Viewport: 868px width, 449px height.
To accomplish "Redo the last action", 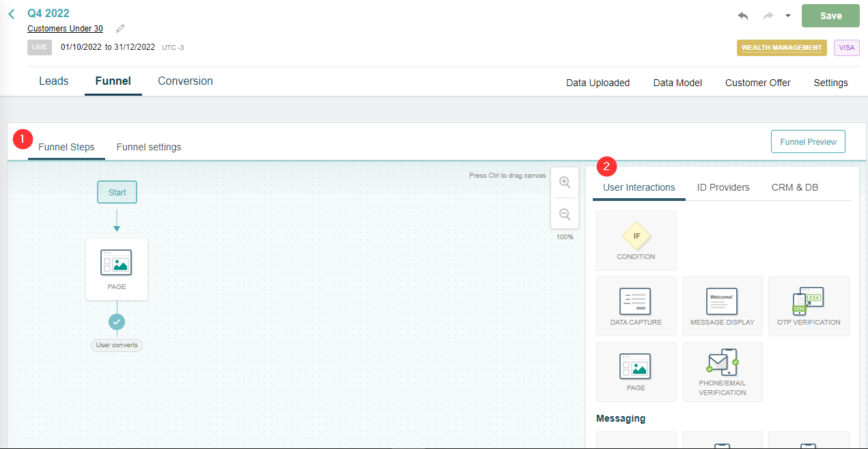I will 768,16.
